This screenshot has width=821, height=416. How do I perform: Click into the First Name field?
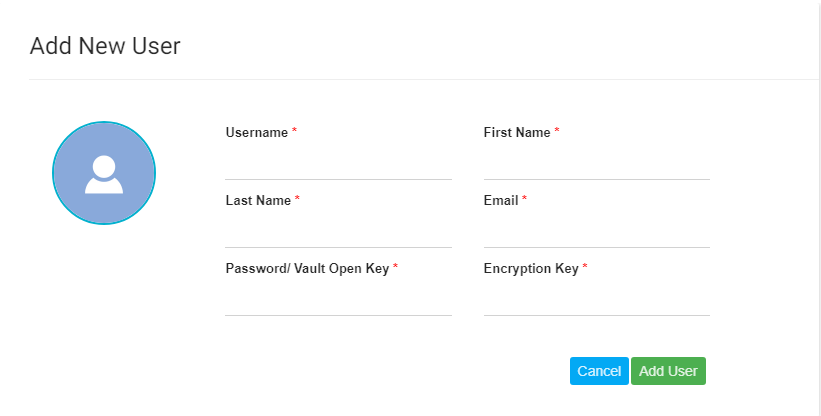[596, 164]
